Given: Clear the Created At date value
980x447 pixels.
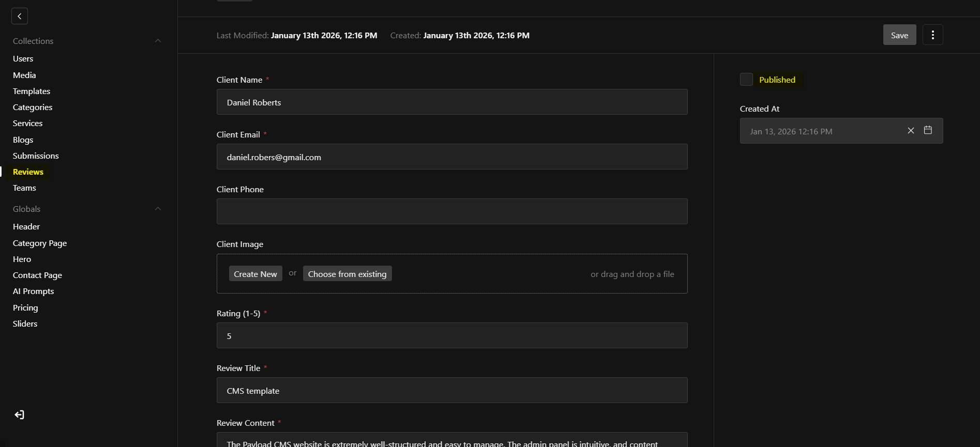Looking at the screenshot, I should (911, 131).
